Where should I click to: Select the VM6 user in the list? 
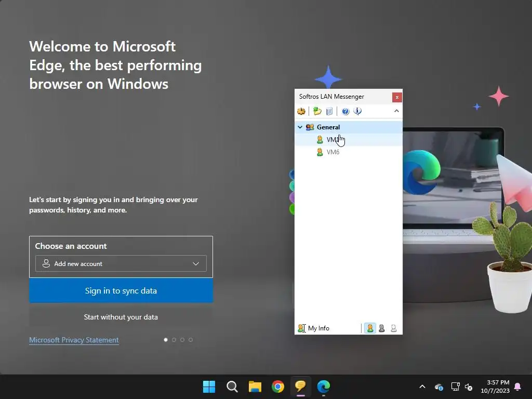coord(349,152)
